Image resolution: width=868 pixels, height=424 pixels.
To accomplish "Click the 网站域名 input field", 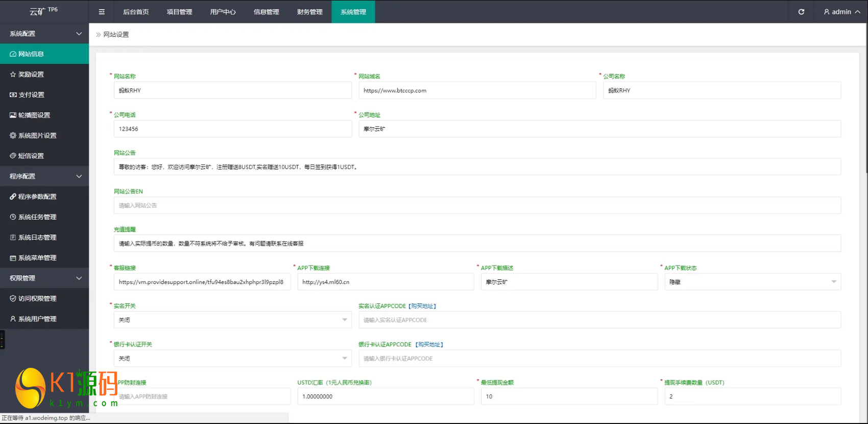I will [477, 90].
